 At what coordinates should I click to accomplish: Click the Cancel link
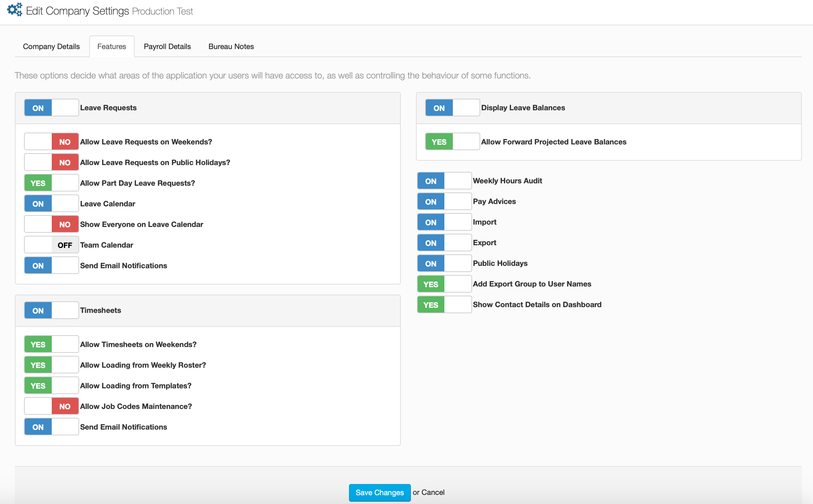(x=433, y=492)
